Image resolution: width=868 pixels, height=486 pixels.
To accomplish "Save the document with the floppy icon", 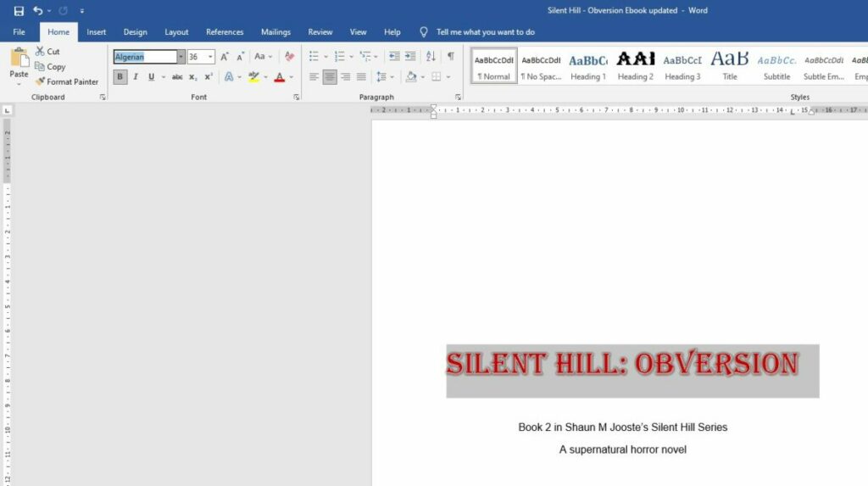I will 19,10.
